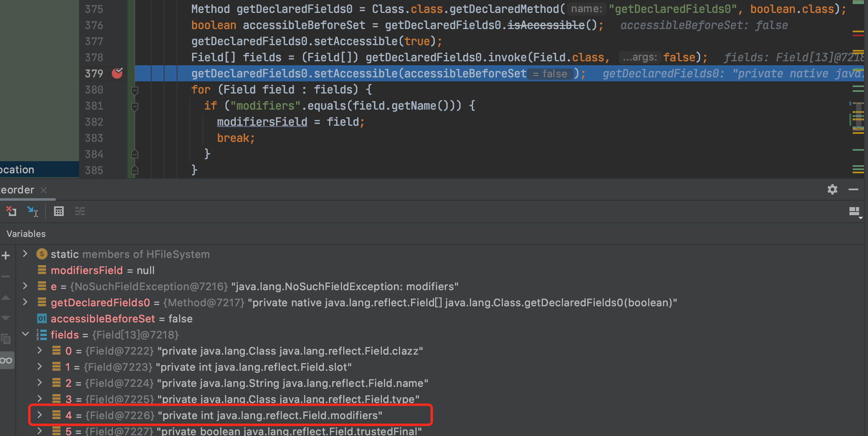Collapse the fields array node

[25, 334]
